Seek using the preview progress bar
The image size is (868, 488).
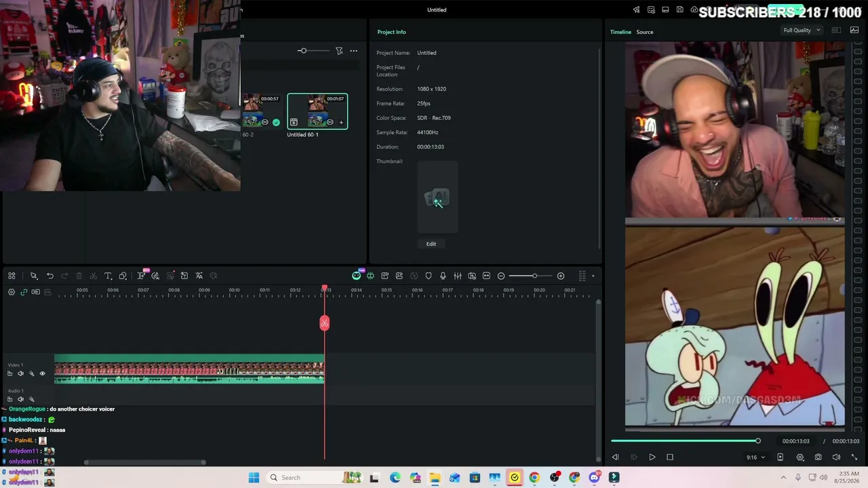[686, 441]
